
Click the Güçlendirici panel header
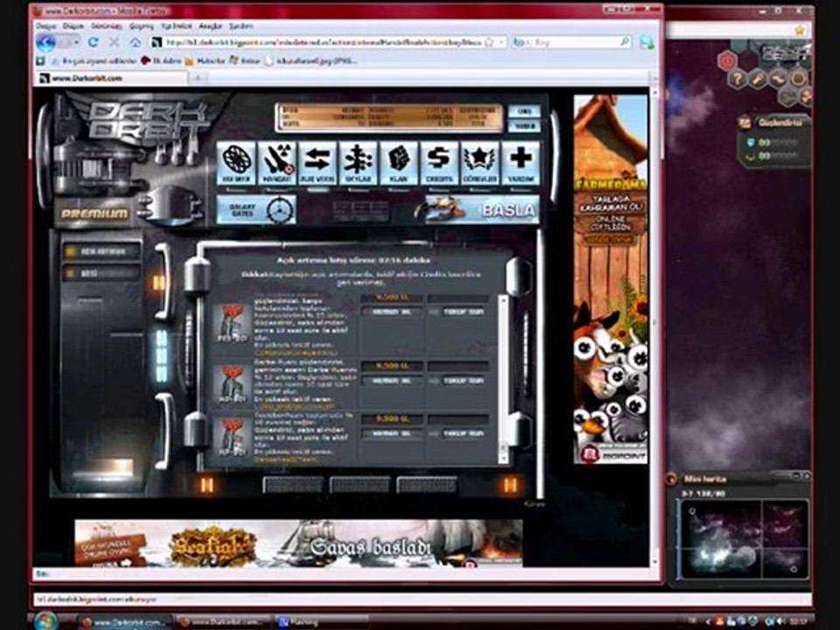(x=774, y=122)
